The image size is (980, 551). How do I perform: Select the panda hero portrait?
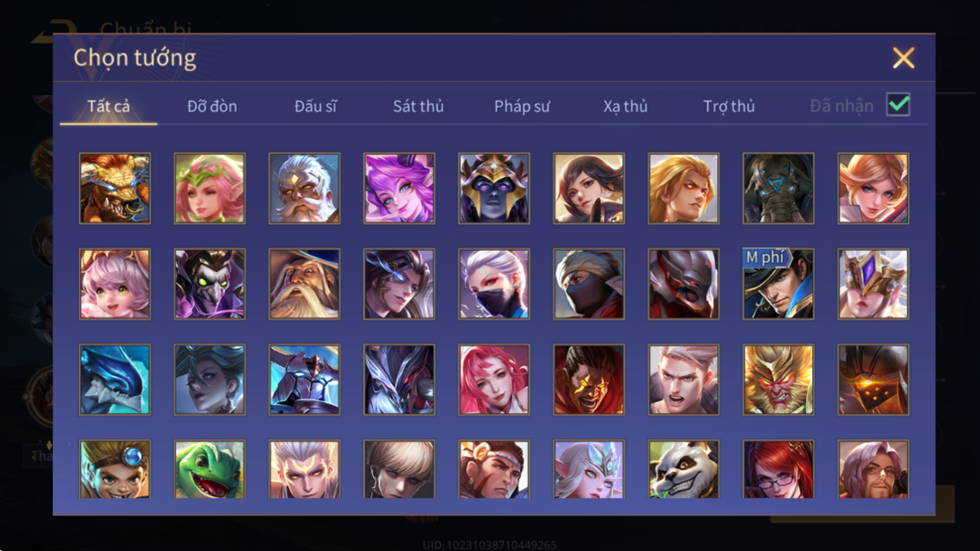pyautogui.click(x=684, y=469)
